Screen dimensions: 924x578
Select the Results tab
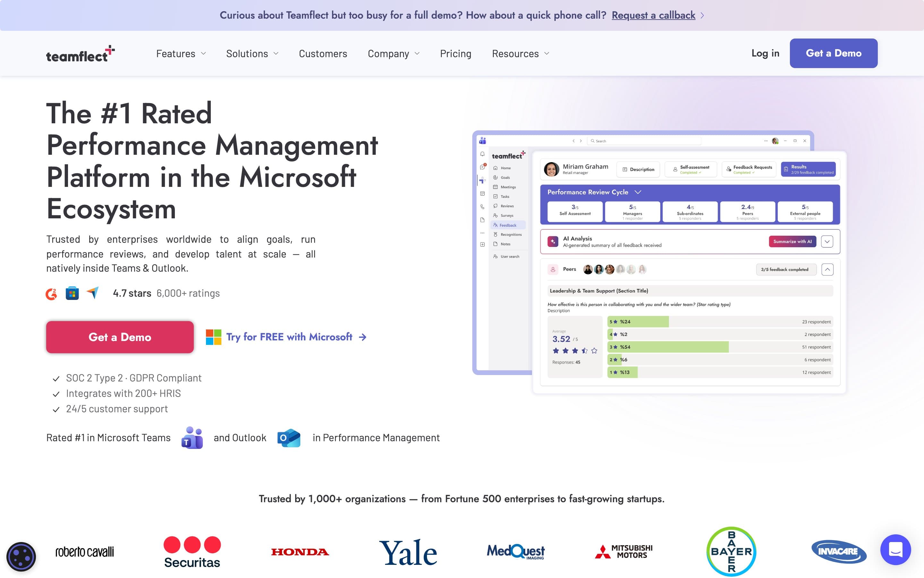pos(808,169)
